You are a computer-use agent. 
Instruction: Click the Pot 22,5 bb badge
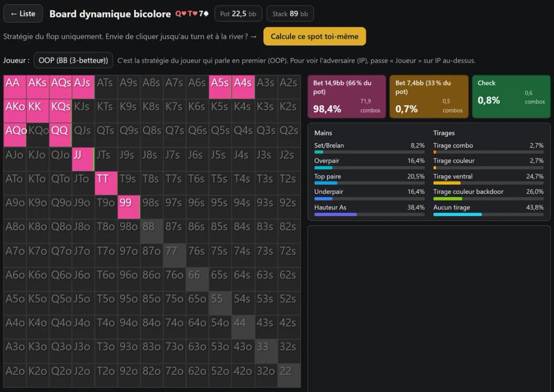click(238, 14)
